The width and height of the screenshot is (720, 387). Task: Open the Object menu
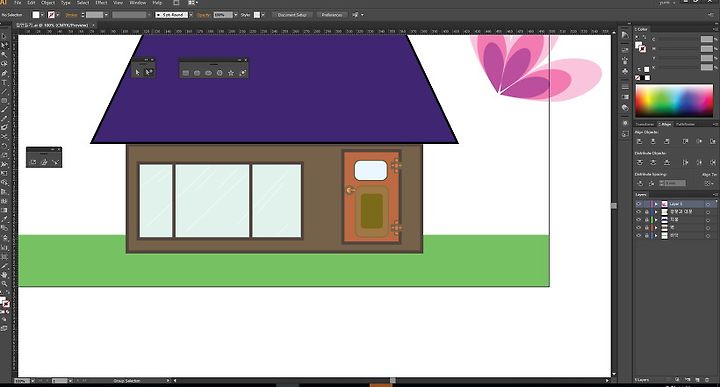pyautogui.click(x=48, y=3)
